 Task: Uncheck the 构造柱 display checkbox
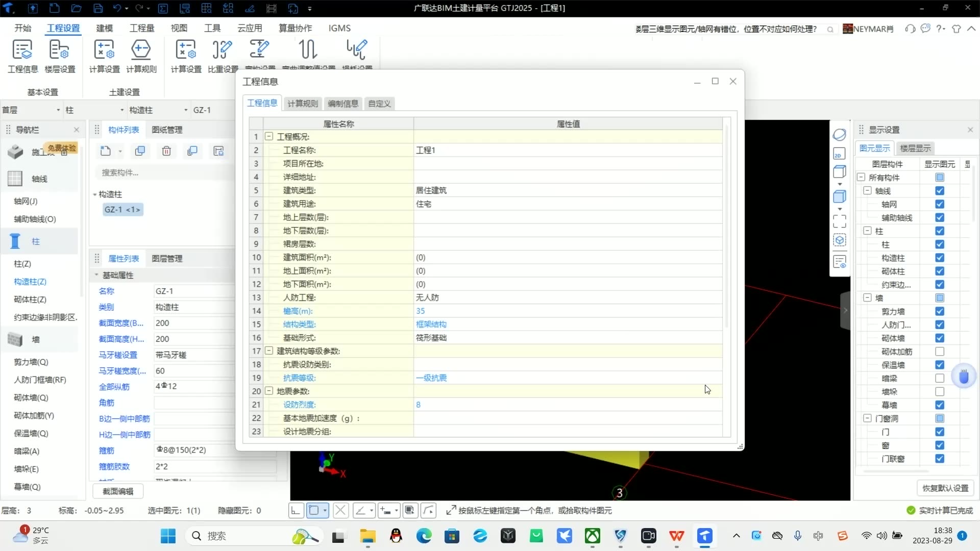[x=940, y=258]
